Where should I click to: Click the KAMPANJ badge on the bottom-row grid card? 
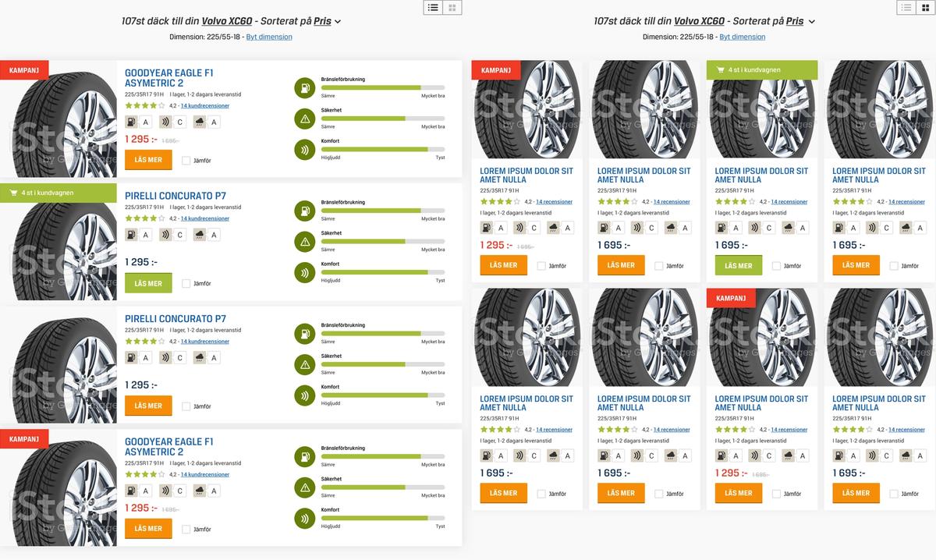click(x=731, y=298)
